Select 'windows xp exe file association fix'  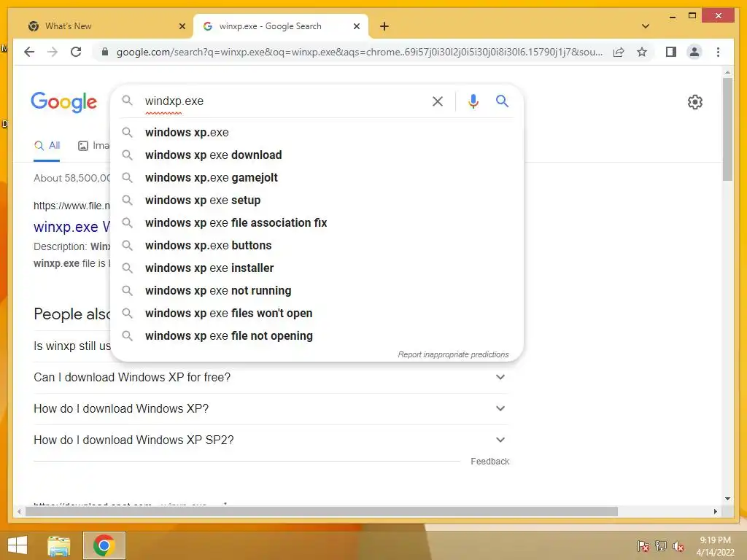coord(317,223)
